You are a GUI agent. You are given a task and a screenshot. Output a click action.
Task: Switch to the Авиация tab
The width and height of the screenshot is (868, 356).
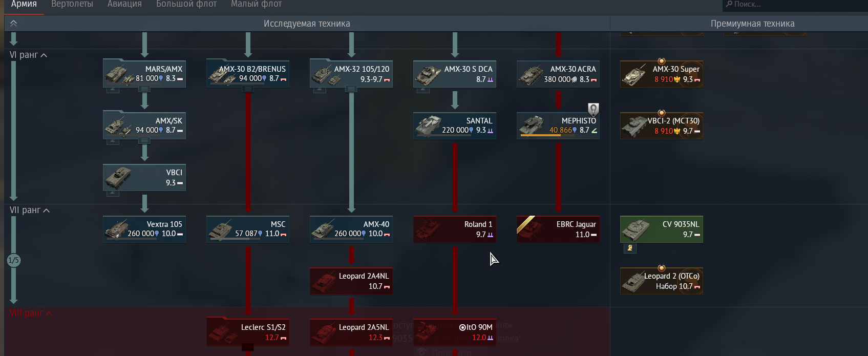pos(124,4)
